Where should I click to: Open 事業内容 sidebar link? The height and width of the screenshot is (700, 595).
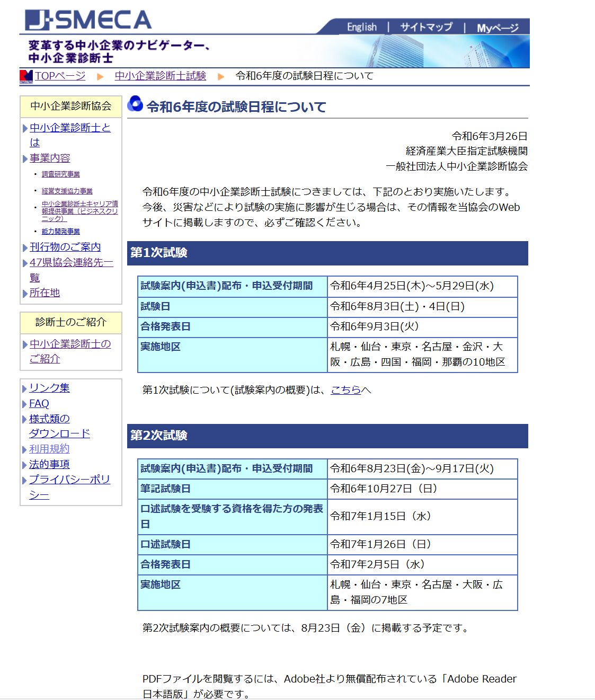pos(50,158)
